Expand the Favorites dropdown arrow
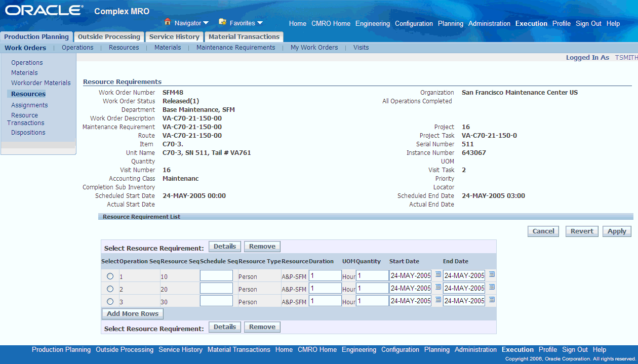Viewport: 638px width, 364px height. pyautogui.click(x=260, y=23)
